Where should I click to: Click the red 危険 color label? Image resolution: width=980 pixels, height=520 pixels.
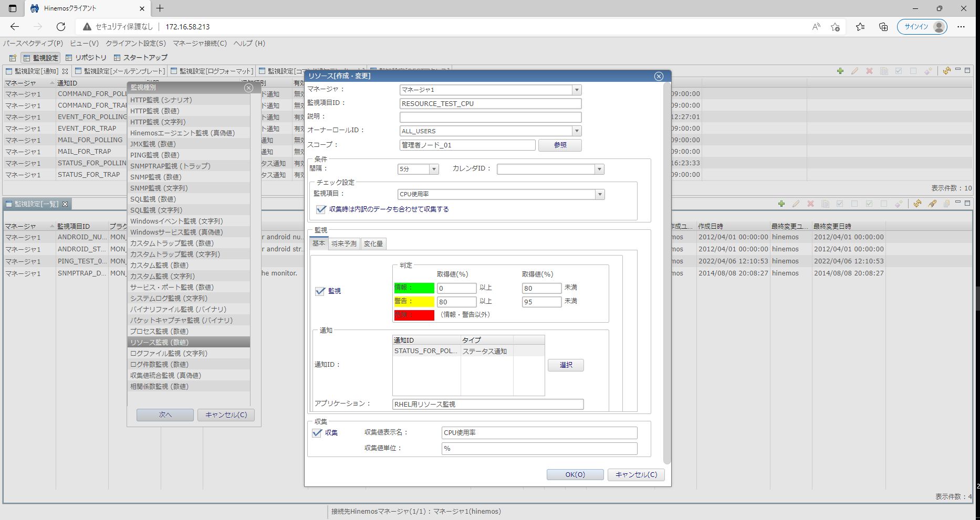coord(414,315)
